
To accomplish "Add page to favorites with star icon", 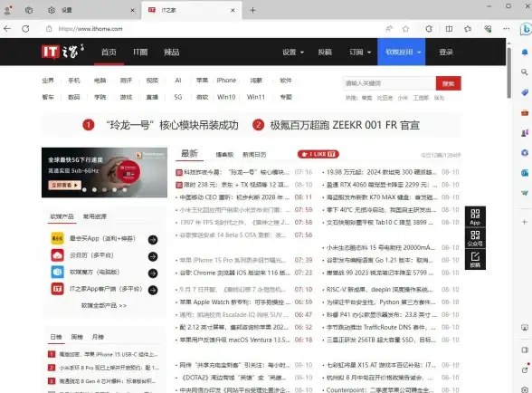I will (405, 29).
